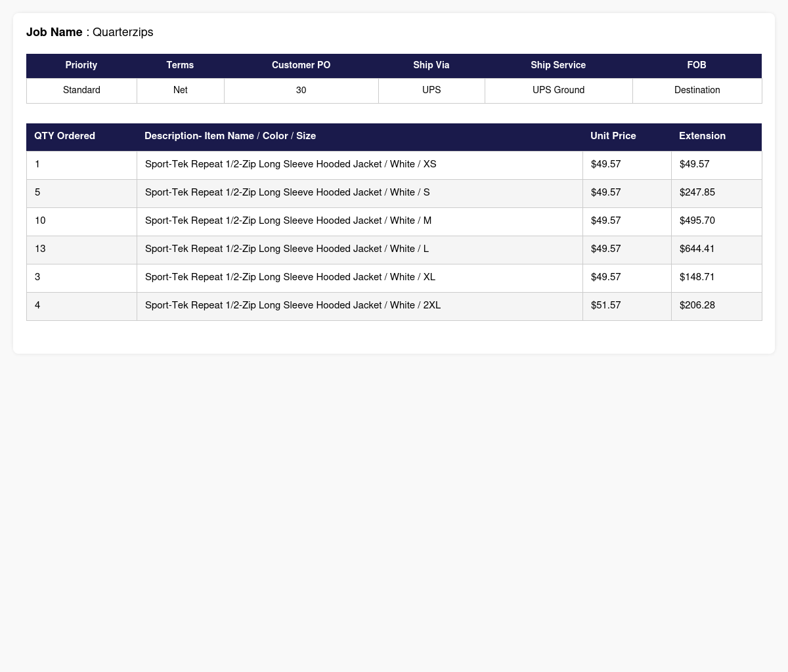Select the S row unit price
Screen dimensions: 788x672
tap(627, 193)
